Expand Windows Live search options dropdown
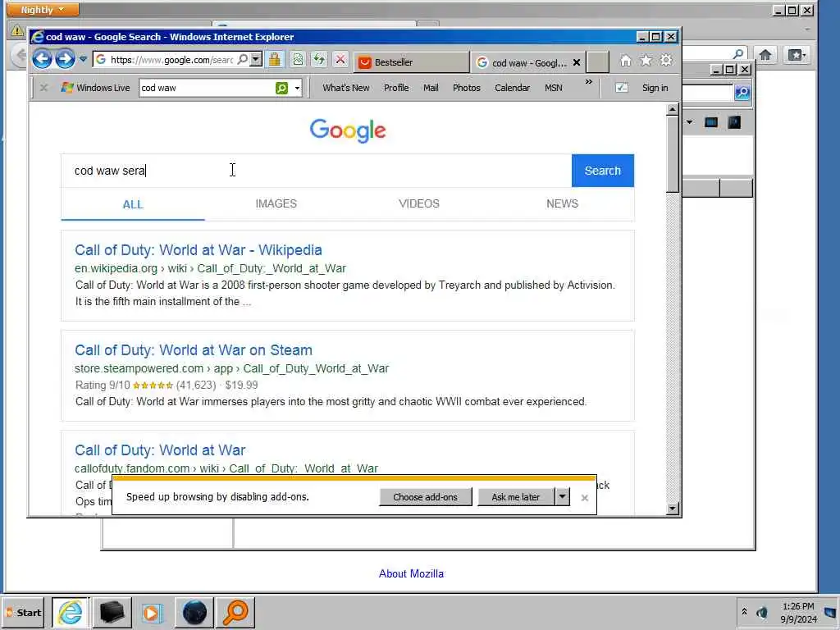The image size is (840, 630). [297, 88]
